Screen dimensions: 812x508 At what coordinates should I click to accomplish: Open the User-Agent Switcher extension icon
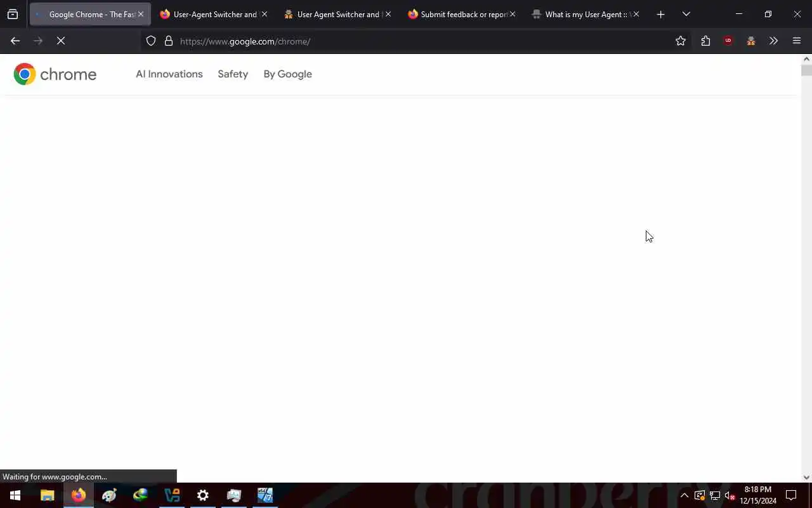(751, 41)
